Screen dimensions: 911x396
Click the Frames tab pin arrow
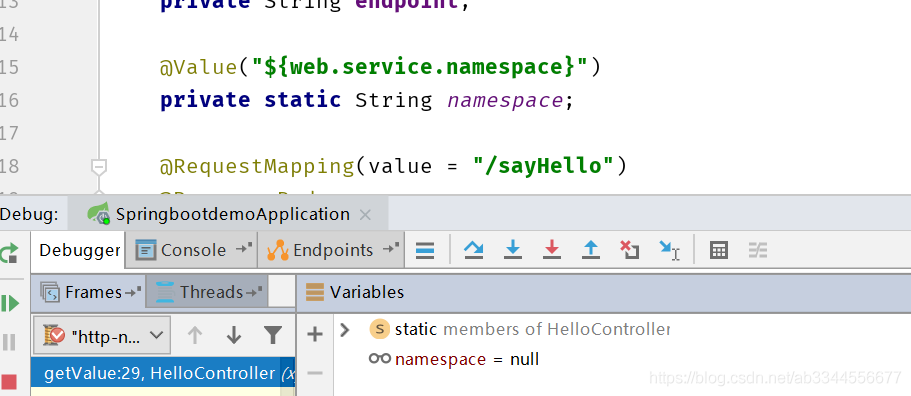134,291
